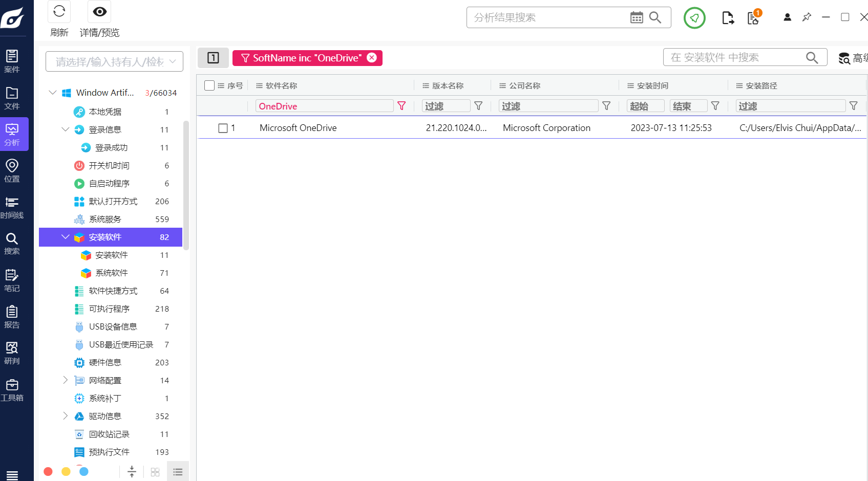Viewport: 868px width, 481px height.
Task: Open the 版本名称 column menu
Action: [x=426, y=86]
